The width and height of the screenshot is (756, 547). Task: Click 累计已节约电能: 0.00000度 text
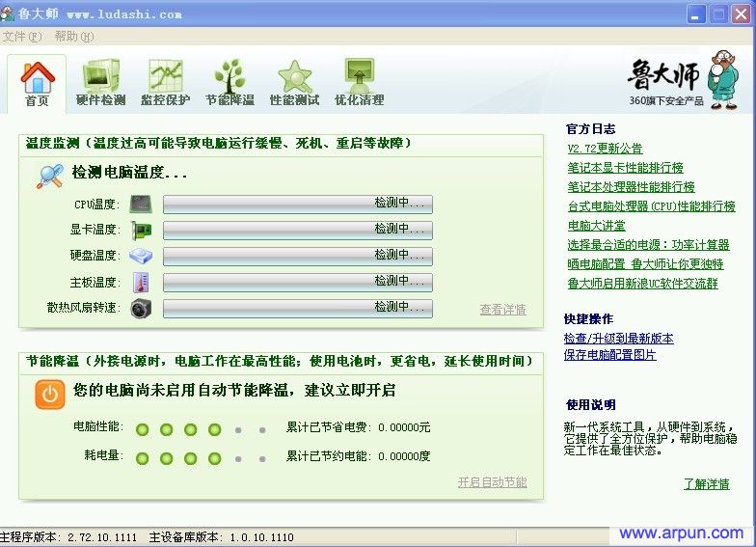[x=359, y=455]
